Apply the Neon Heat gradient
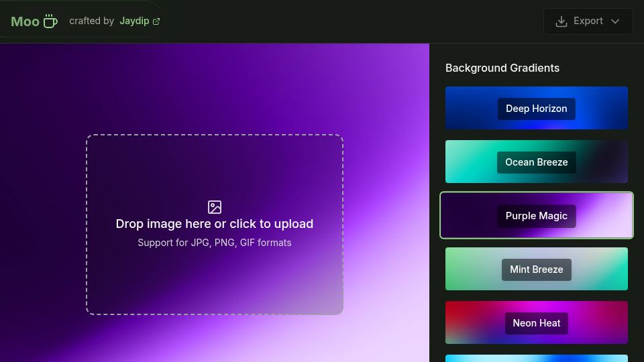The width and height of the screenshot is (644, 362). click(x=537, y=322)
